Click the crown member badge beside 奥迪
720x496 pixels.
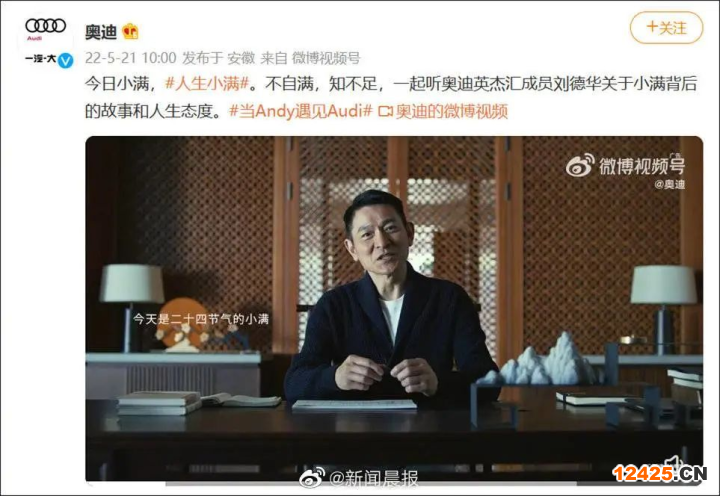(130, 32)
